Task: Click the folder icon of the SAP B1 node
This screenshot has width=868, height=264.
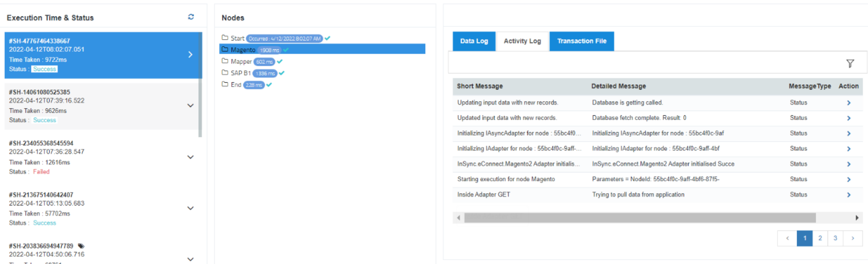Action: [225, 73]
